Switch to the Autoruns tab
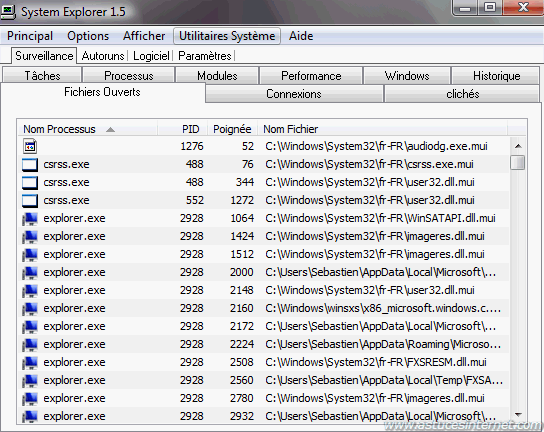This screenshot has height=432, width=544. click(103, 56)
